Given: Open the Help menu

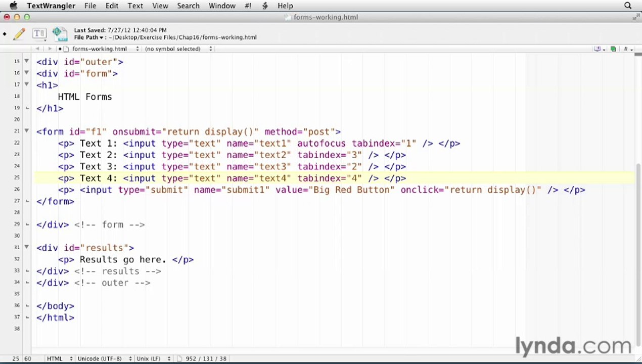Looking at the screenshot, I should (x=285, y=6).
